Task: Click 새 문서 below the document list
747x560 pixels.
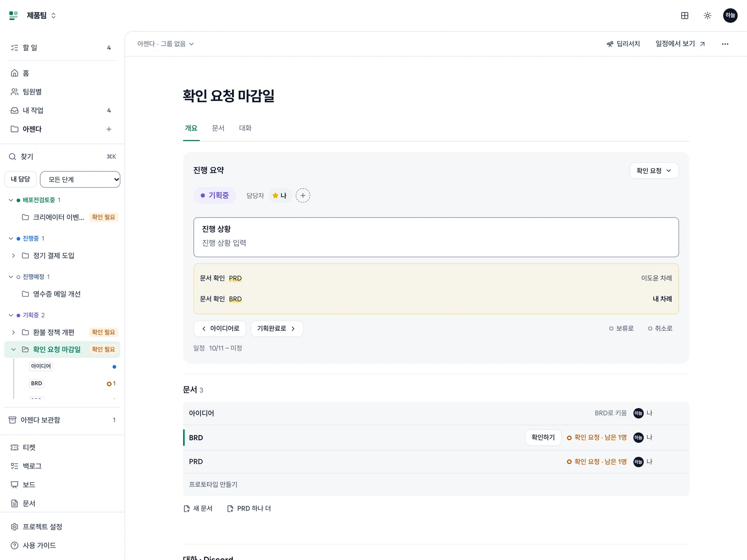Action: [x=198, y=509]
